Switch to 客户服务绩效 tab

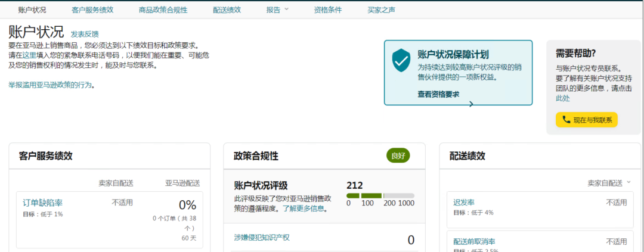point(92,10)
